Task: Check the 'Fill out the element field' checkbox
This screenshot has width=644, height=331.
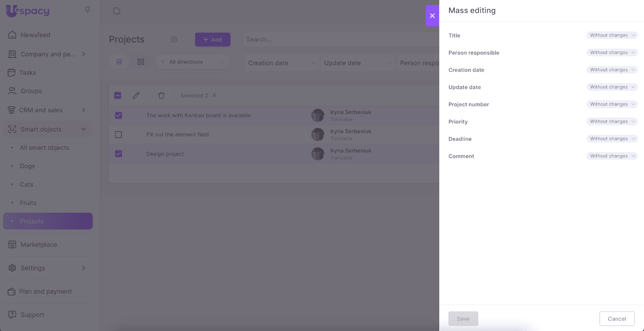Action: tap(118, 135)
